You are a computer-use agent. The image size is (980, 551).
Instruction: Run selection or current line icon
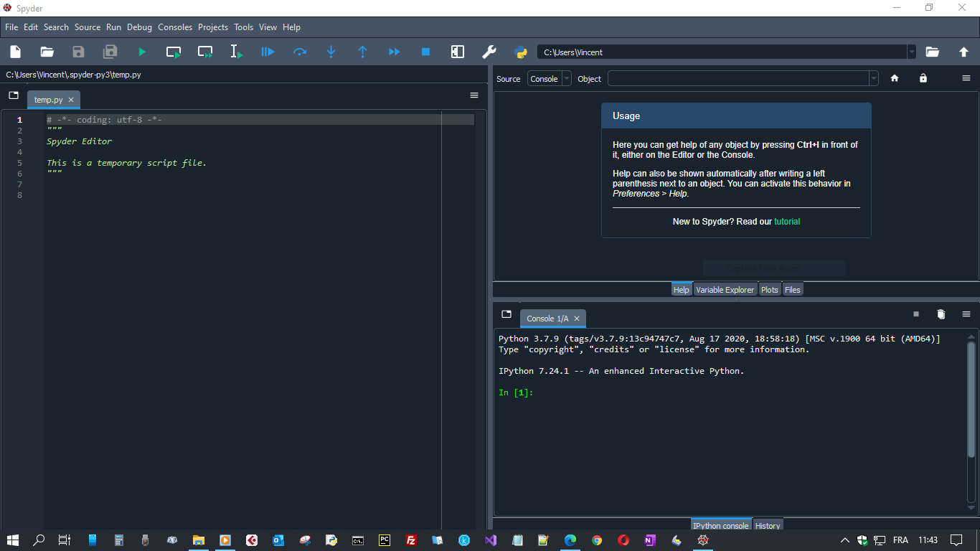tap(236, 52)
